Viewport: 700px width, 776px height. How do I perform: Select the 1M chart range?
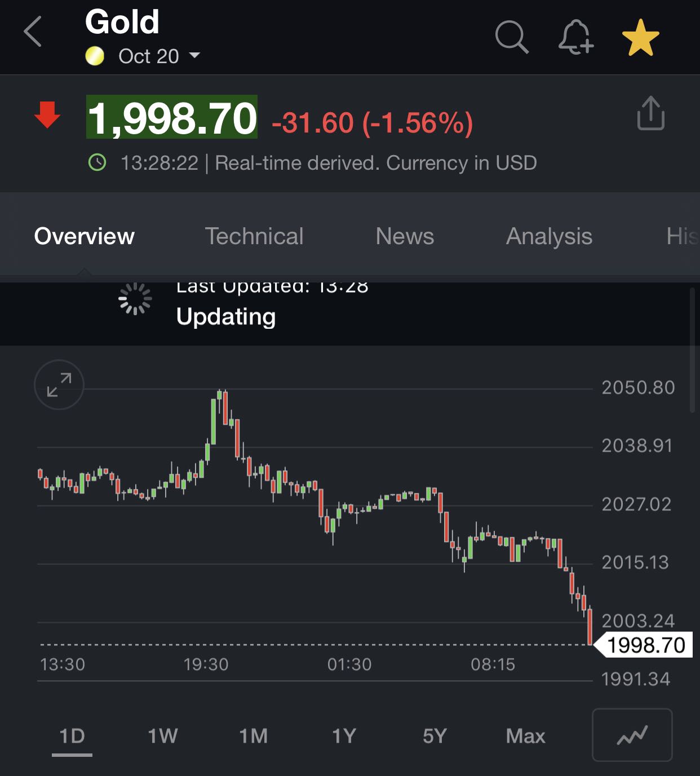[x=253, y=736]
